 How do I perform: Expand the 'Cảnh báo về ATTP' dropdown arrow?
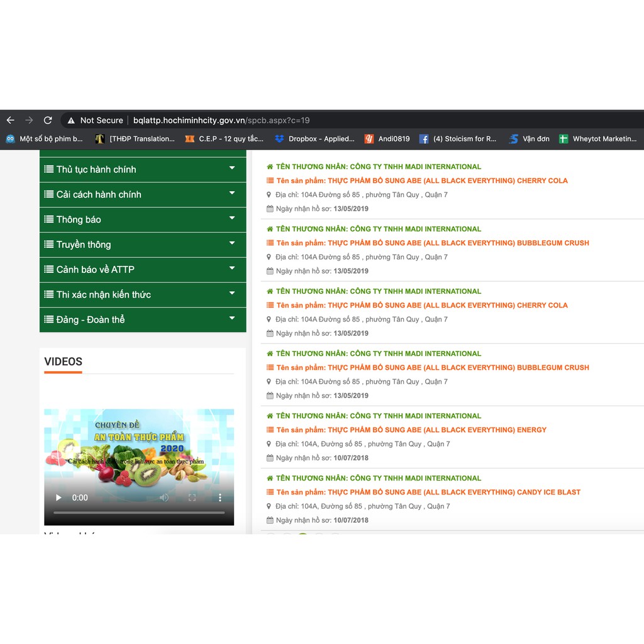tap(232, 268)
